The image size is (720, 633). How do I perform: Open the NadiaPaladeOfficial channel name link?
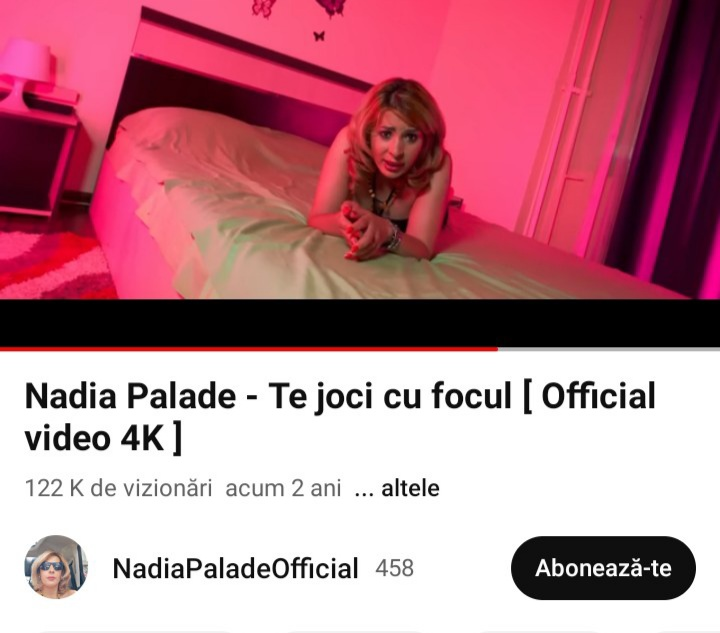click(235, 568)
